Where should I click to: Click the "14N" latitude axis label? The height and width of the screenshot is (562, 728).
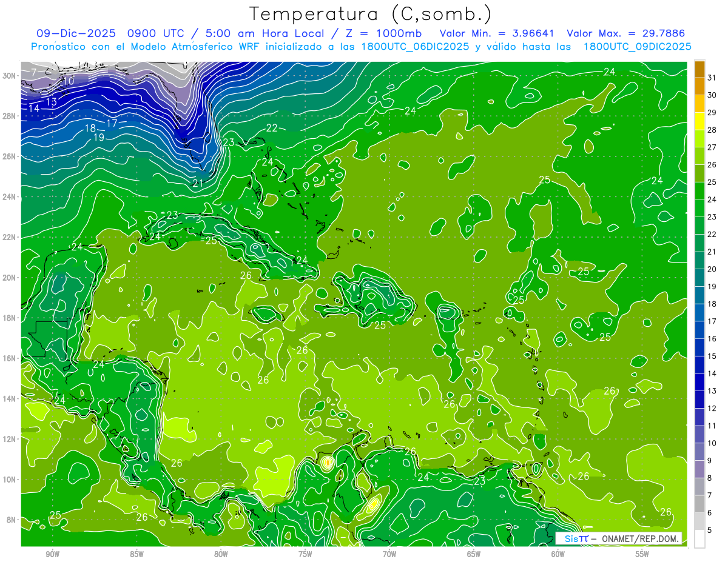click(10, 398)
